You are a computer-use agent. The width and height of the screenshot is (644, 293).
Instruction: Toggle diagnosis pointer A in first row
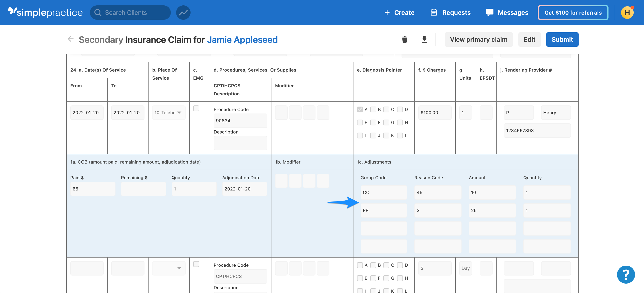360,109
